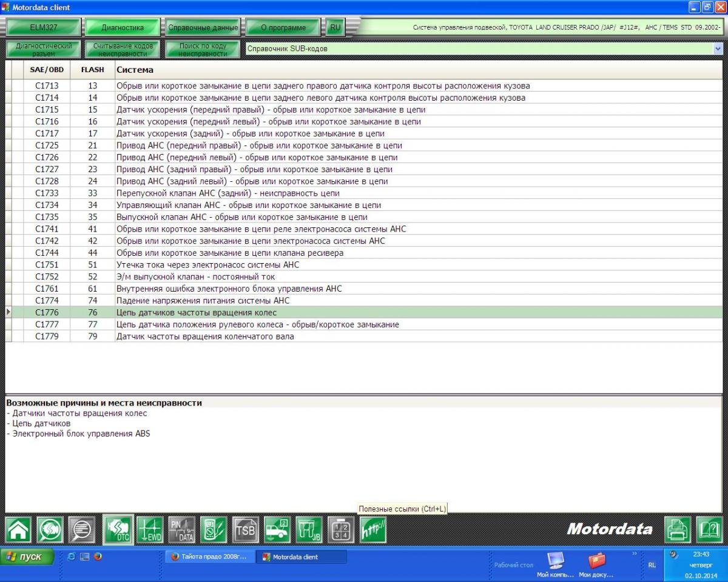Select row C1735 Выпускной клапан AHC

364,217
